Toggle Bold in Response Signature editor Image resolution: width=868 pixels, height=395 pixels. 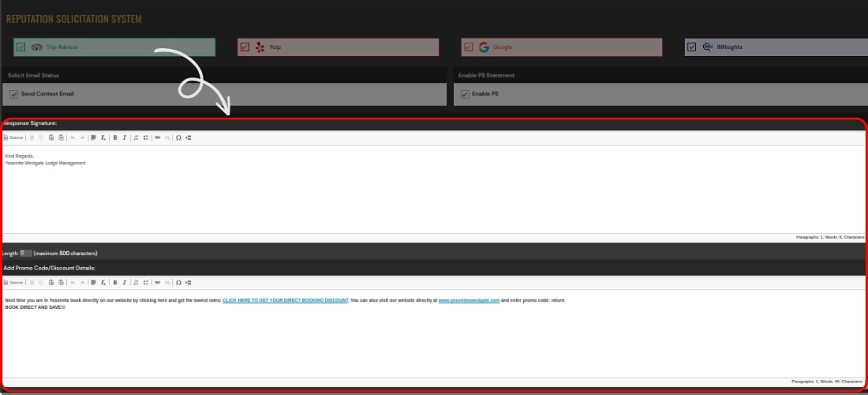pyautogui.click(x=115, y=137)
